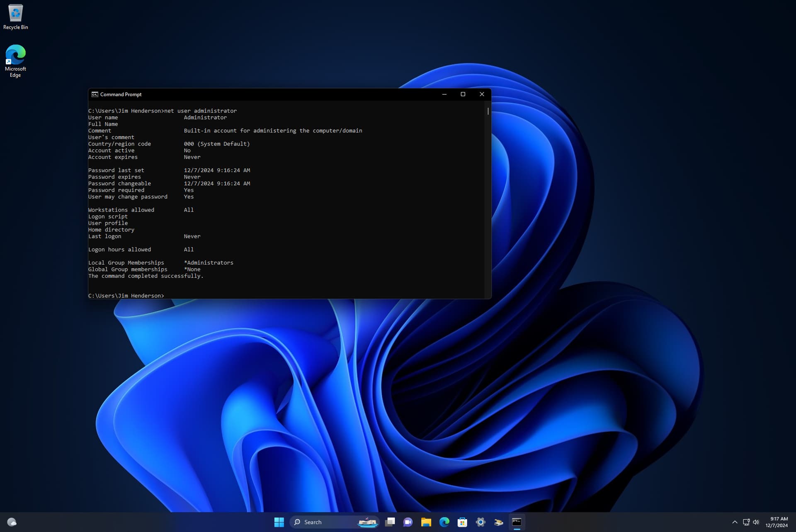
Task: Click the volume speaker tray icon
Action: point(756,522)
